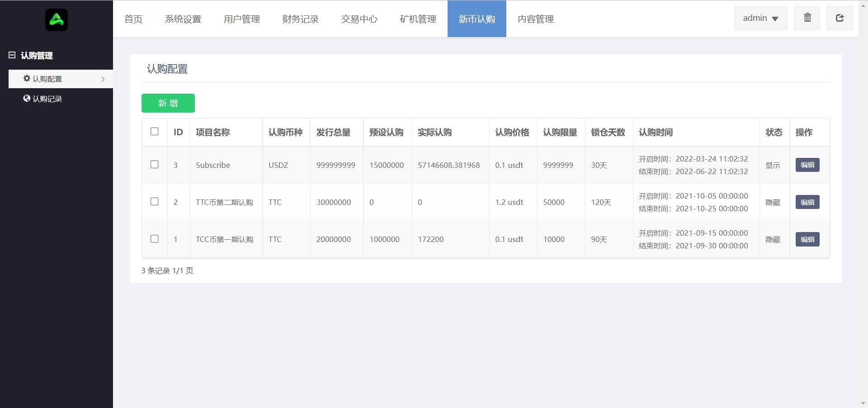Click the trash can icon in header

[807, 18]
